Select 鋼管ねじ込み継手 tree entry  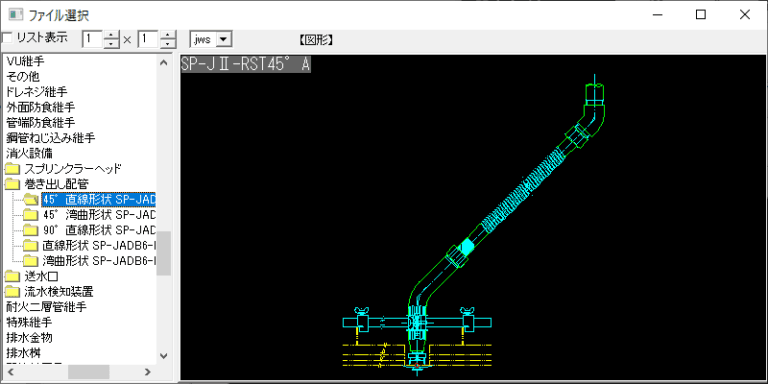[50, 138]
